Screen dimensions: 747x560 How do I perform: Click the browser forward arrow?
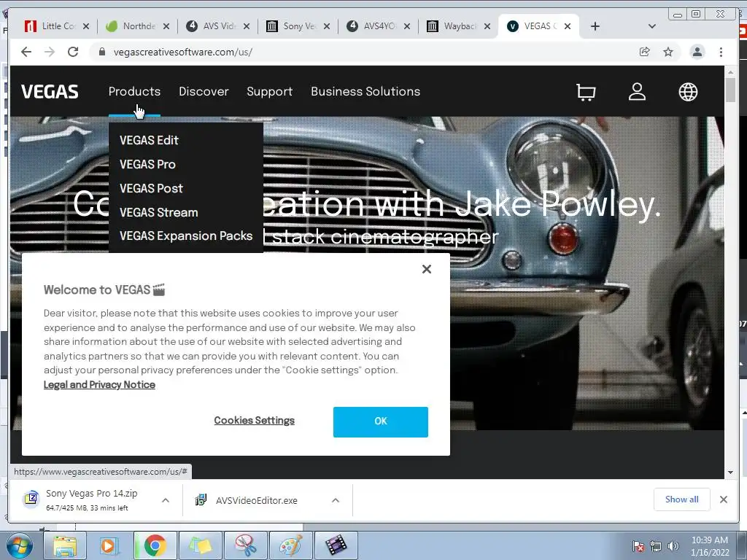(50, 52)
